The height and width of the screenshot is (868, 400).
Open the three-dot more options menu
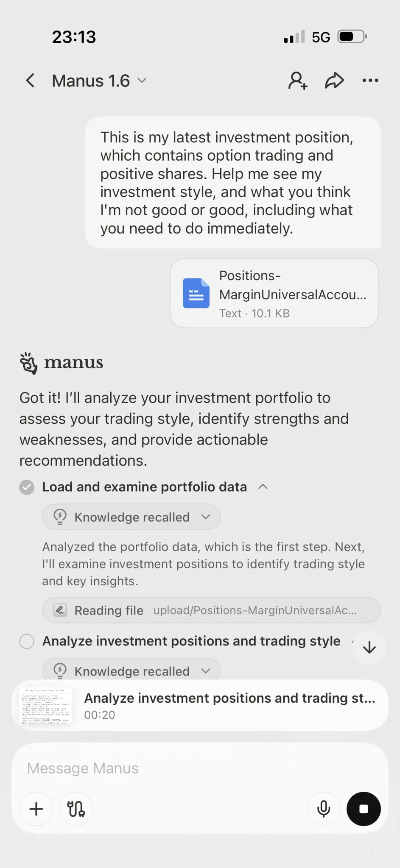click(x=370, y=81)
